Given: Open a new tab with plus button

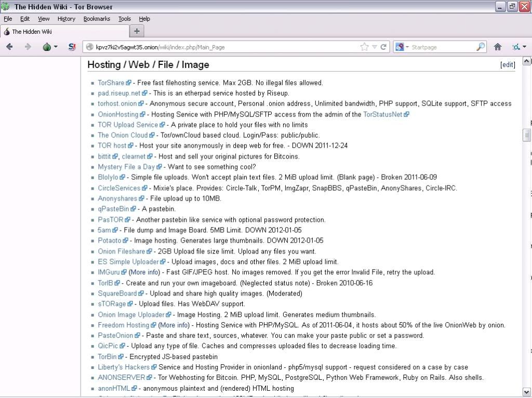Looking at the screenshot, I should [x=137, y=31].
